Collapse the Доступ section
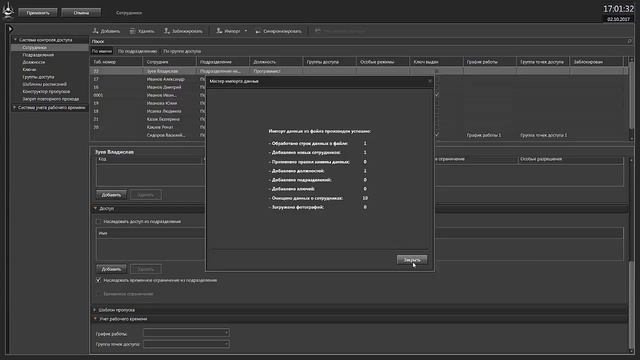This screenshot has width=640, height=360. 95,208
